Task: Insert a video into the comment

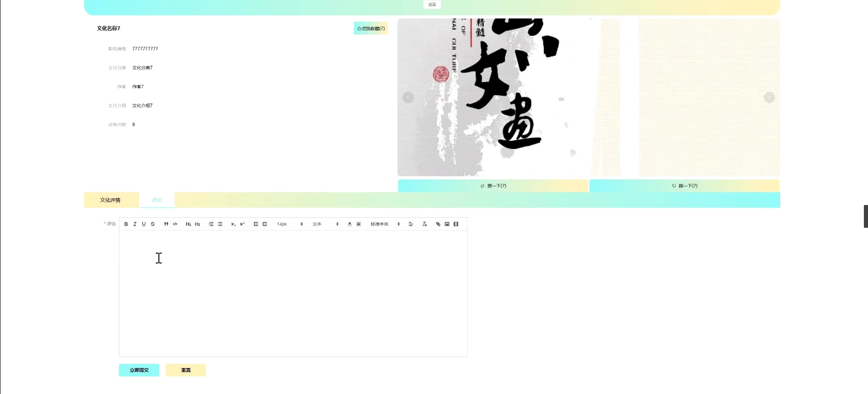Action: pos(456,224)
